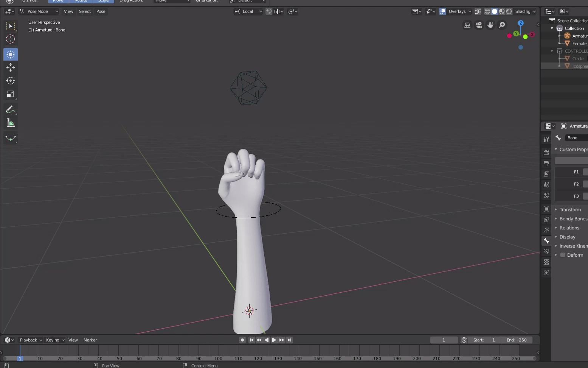Open the Object properties tab

click(546, 209)
